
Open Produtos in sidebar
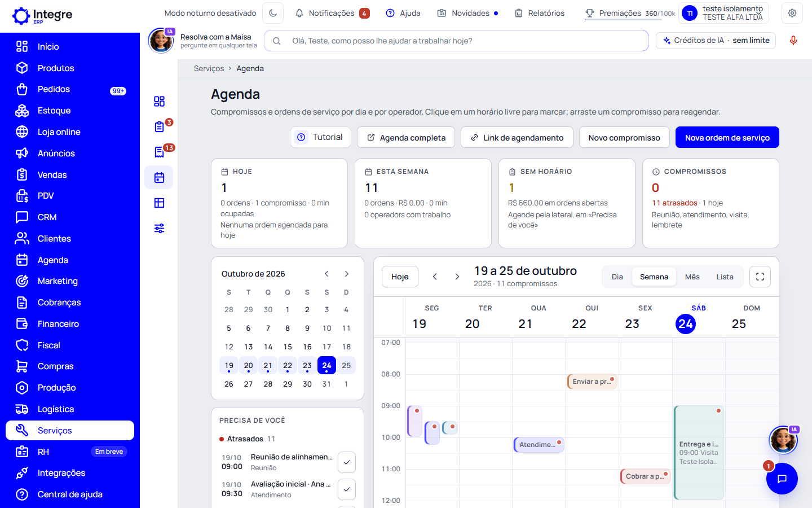pos(70,68)
